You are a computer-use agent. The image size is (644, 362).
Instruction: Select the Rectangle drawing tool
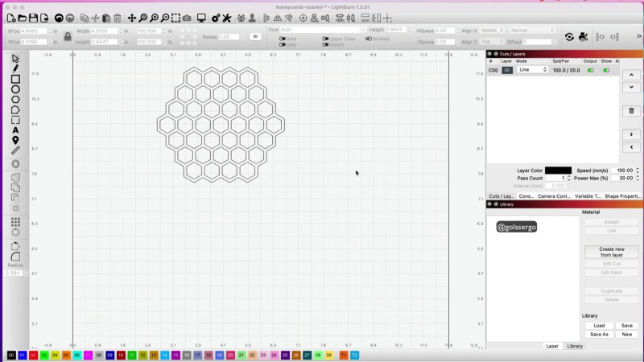(x=15, y=80)
